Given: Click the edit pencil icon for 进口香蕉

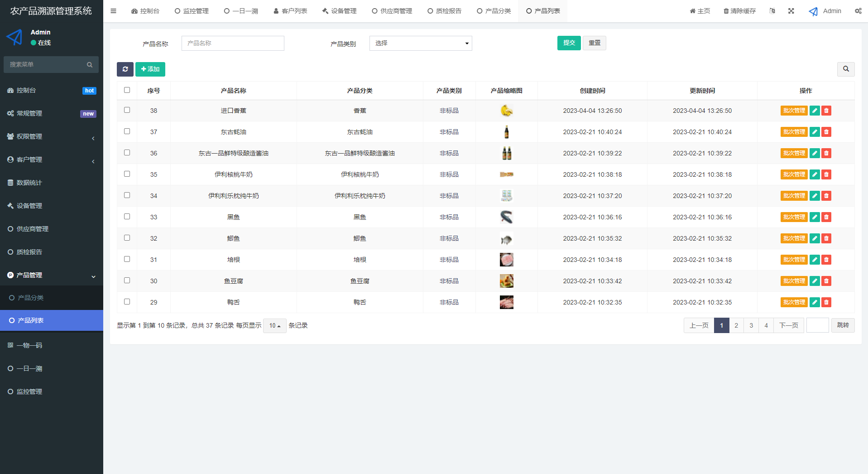Looking at the screenshot, I should click(814, 110).
